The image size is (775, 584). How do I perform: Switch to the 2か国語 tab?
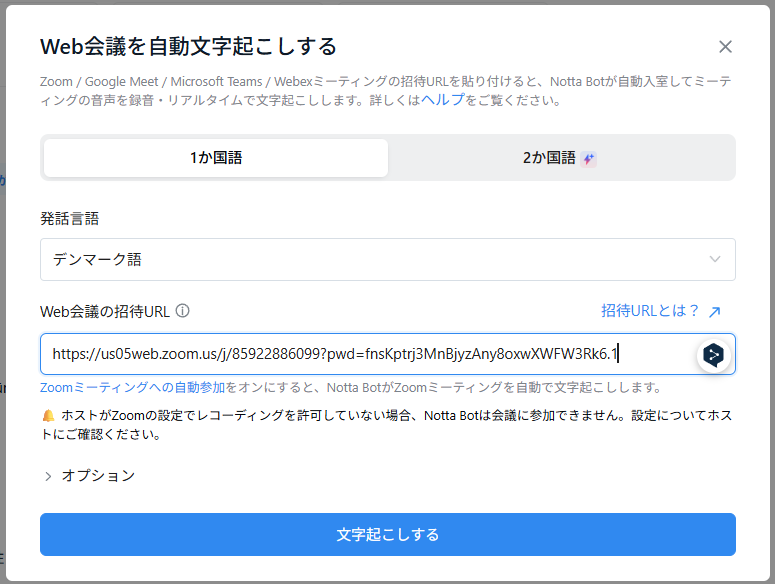point(549,158)
